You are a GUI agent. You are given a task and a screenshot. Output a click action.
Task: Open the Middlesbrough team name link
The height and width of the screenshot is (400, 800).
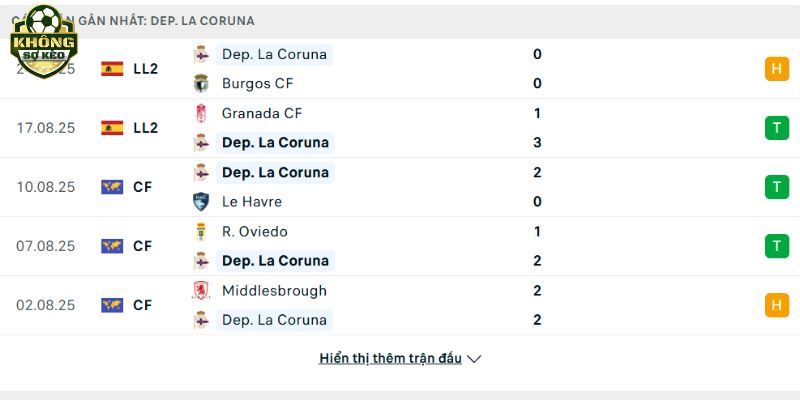tap(274, 291)
